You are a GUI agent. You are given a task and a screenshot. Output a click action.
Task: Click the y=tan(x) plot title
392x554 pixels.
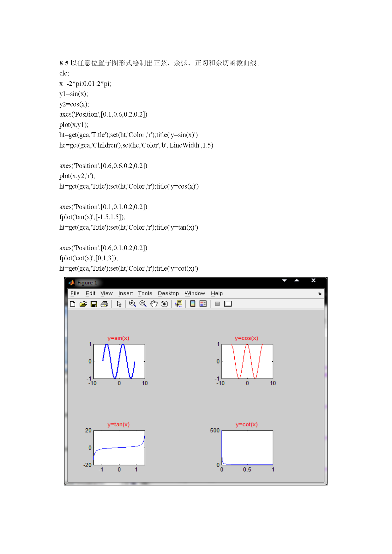[x=118, y=424]
